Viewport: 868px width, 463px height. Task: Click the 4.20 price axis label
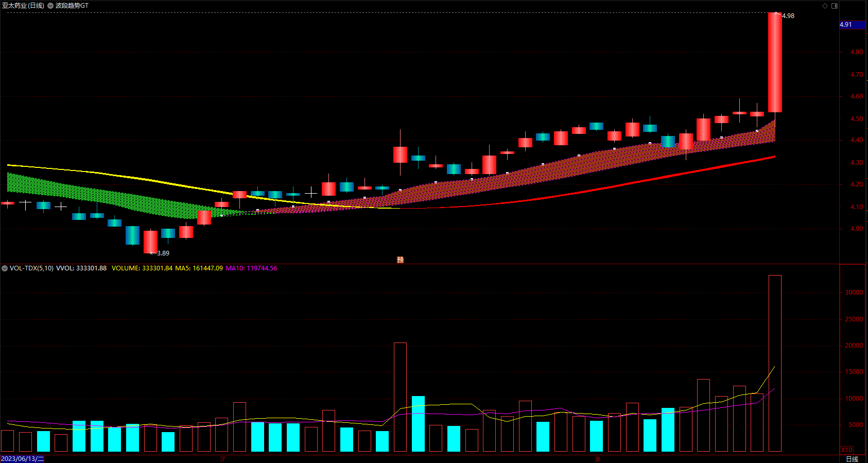point(857,184)
